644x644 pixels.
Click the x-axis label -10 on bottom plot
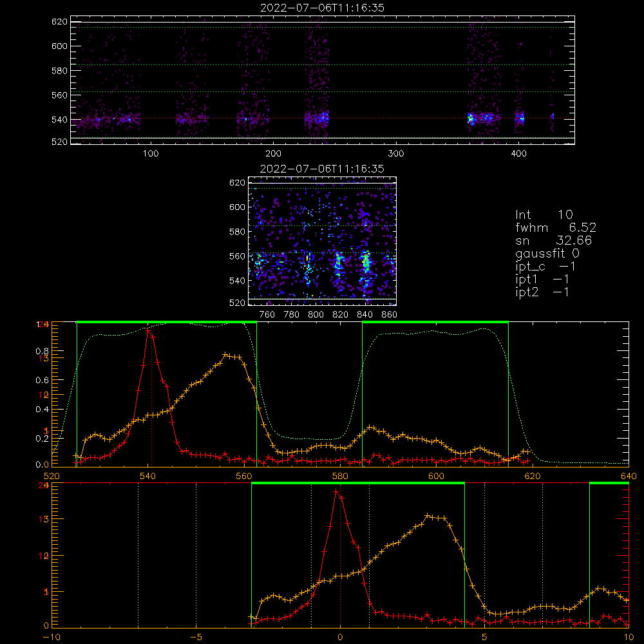coord(52,638)
